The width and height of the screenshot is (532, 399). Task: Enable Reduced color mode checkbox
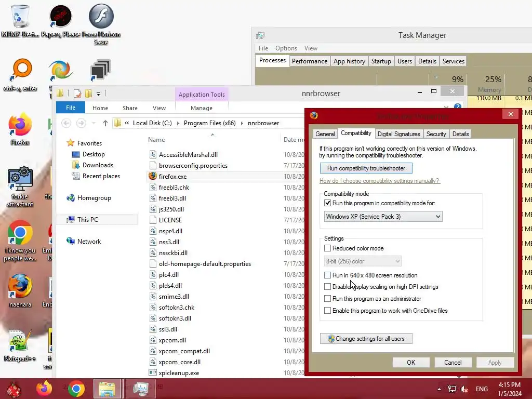coord(327,248)
